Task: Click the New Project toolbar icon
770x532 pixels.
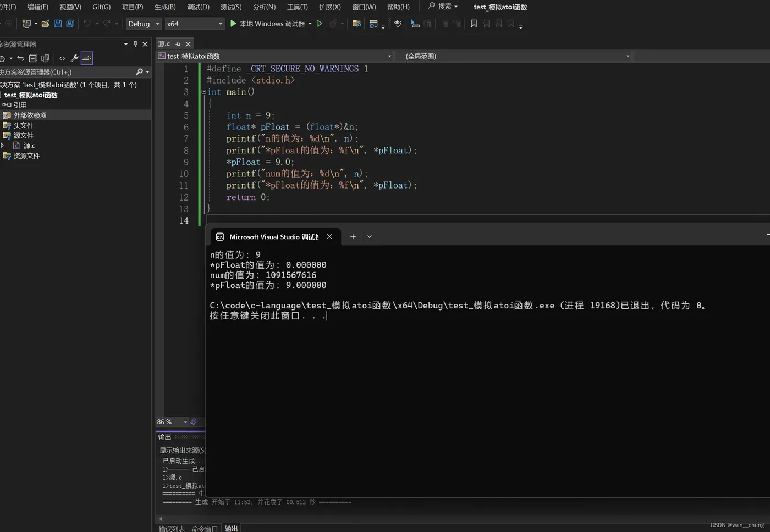Action: tap(26, 24)
